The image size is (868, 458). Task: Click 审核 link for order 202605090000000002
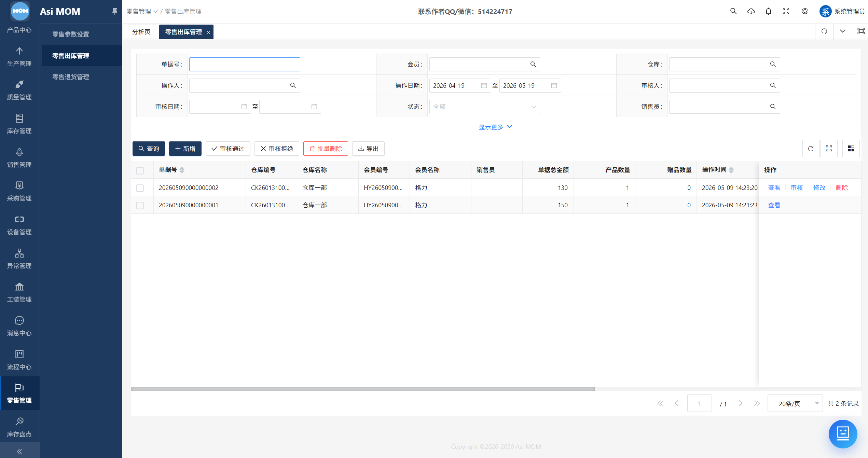797,188
